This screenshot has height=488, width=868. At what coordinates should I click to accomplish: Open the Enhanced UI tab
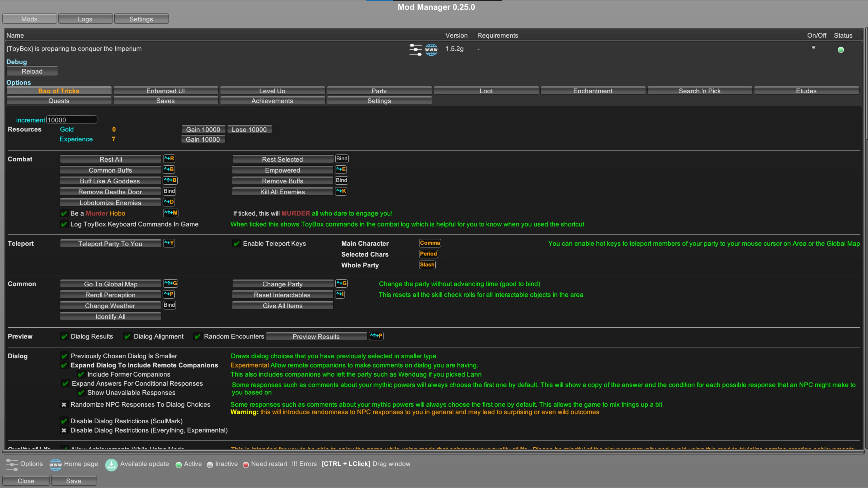[165, 91]
